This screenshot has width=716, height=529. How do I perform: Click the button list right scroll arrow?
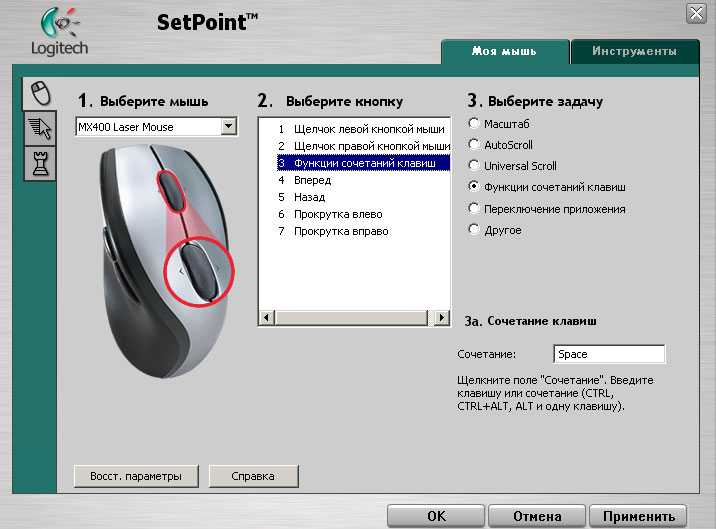click(x=441, y=317)
